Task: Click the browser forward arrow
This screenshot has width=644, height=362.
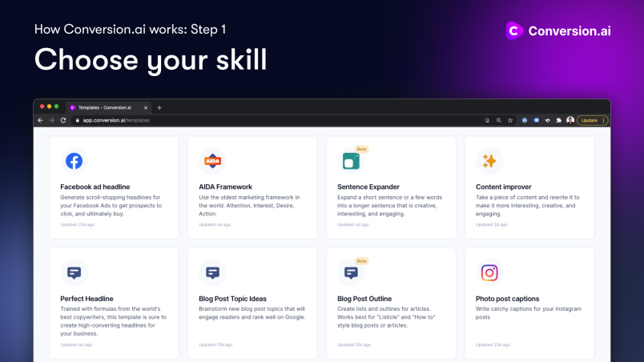Action: click(x=52, y=120)
